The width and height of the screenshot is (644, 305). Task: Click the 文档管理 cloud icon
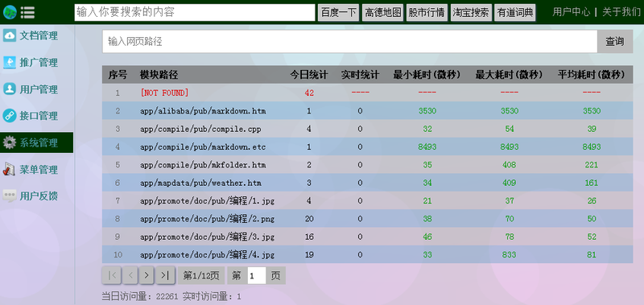[x=10, y=35]
